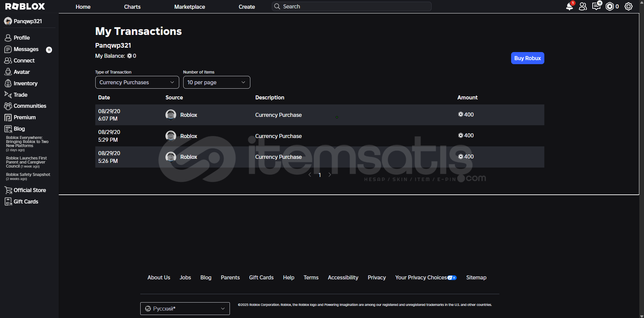Image resolution: width=644 pixels, height=318 pixels.
Task: Open the chat messages icon in header
Action: point(596,6)
